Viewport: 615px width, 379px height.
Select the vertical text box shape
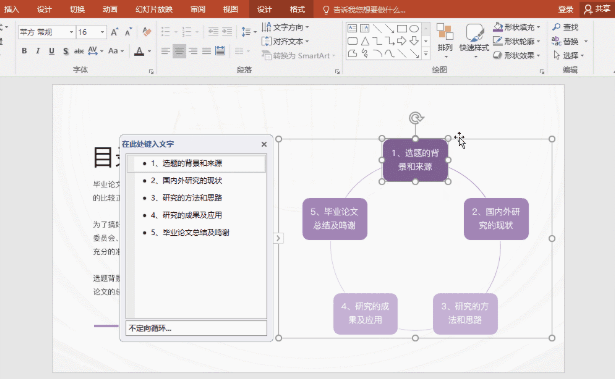[x=365, y=28]
